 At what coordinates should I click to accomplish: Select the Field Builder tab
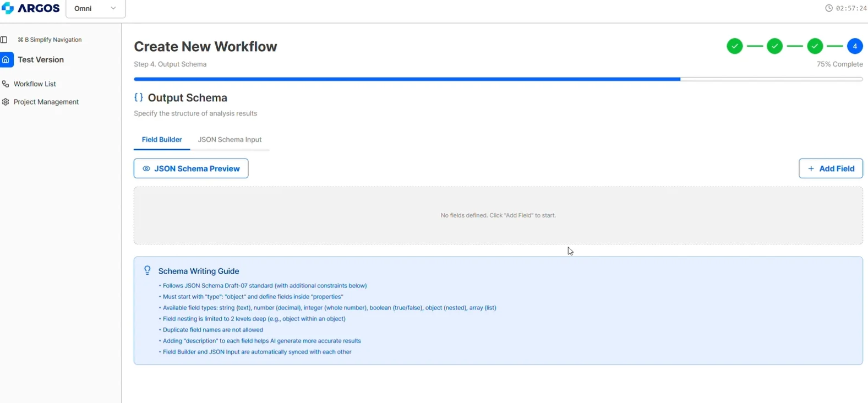pos(162,140)
